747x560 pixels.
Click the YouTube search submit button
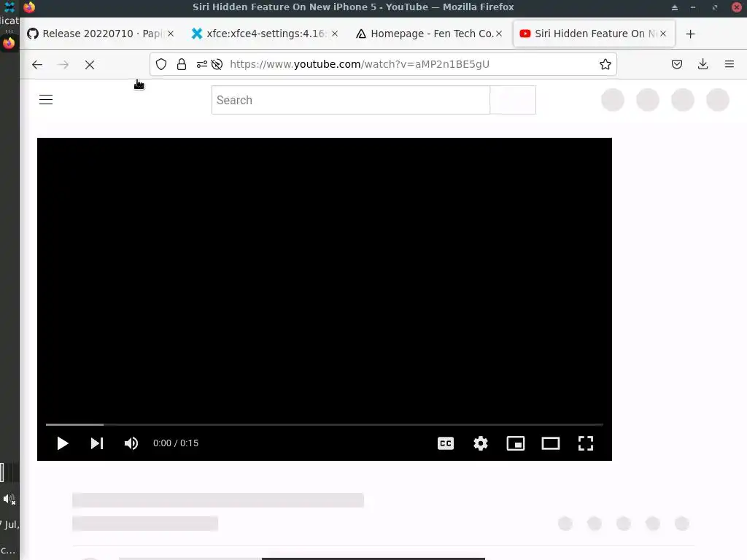pos(513,100)
